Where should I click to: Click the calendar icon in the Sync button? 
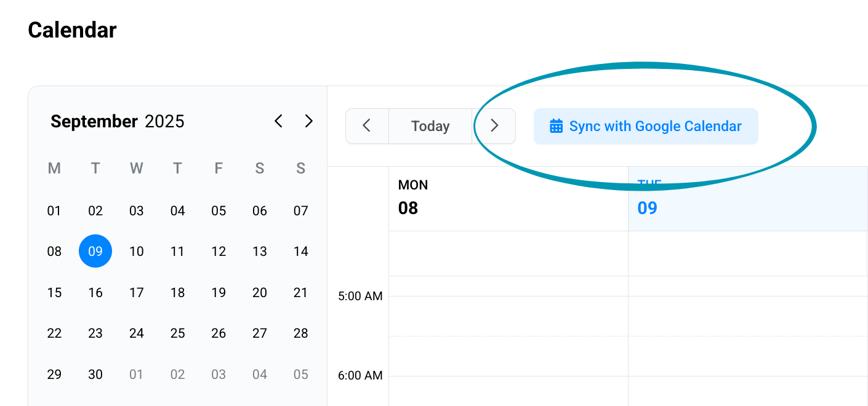click(x=556, y=125)
